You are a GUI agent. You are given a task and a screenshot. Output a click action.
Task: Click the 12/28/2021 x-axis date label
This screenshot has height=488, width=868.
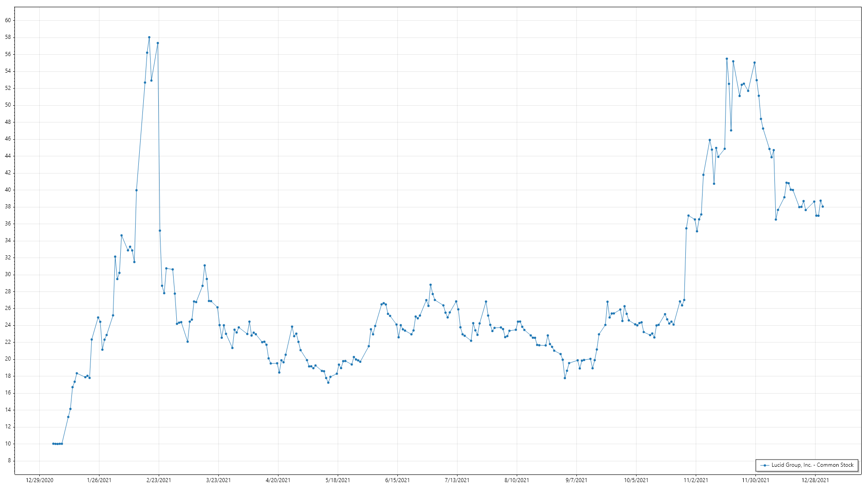click(815, 480)
